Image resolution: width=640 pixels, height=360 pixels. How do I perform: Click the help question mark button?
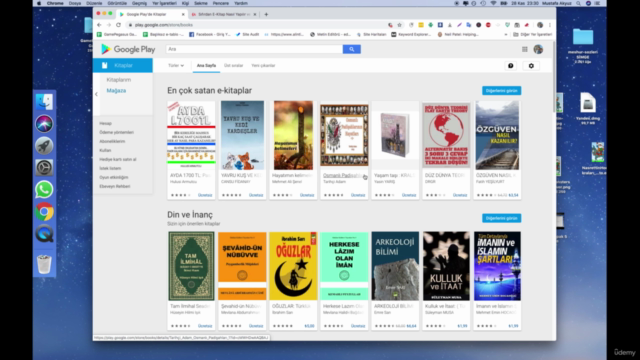(x=511, y=66)
